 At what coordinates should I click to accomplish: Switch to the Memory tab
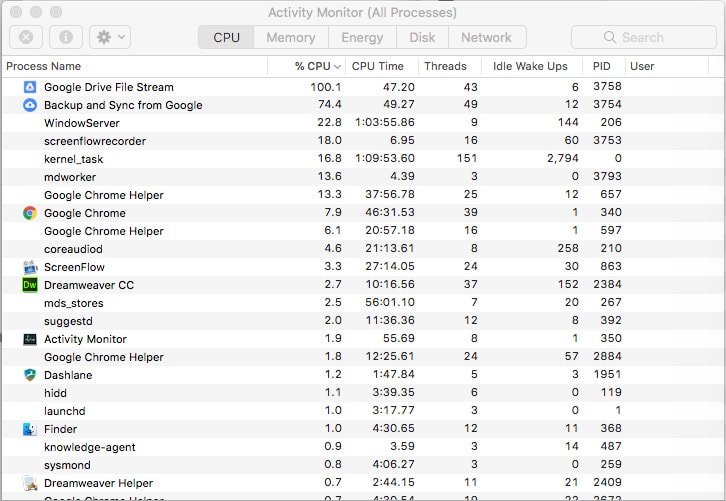291,37
